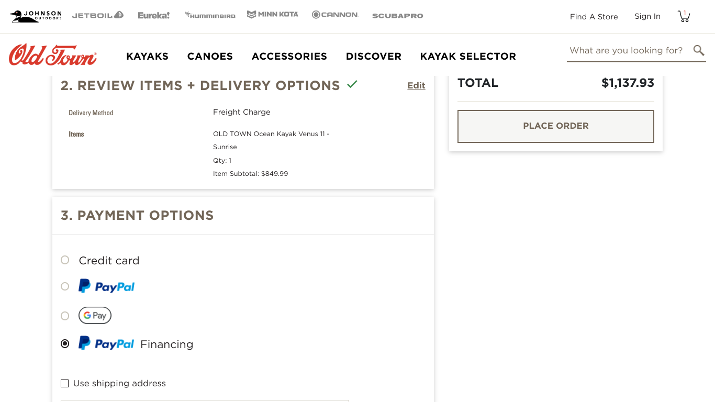Open the Eureka! brand logo

pos(154,15)
